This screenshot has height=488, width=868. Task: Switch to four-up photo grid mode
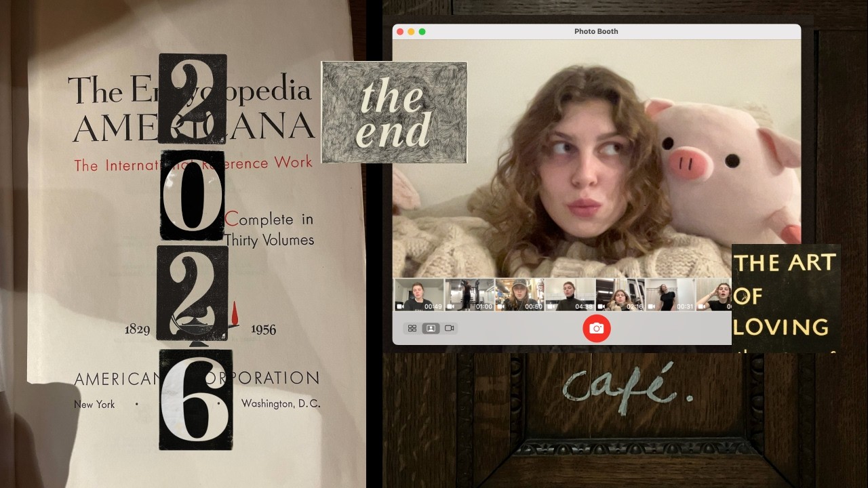pos(412,329)
